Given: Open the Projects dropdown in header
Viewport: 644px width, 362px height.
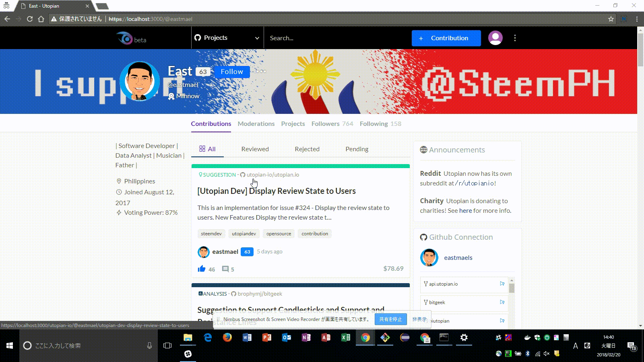Looking at the screenshot, I should click(x=227, y=38).
